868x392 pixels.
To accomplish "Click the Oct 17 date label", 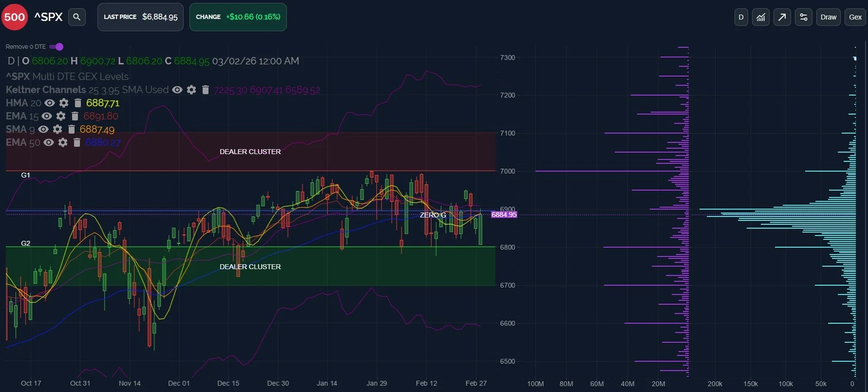I will tap(31, 383).
